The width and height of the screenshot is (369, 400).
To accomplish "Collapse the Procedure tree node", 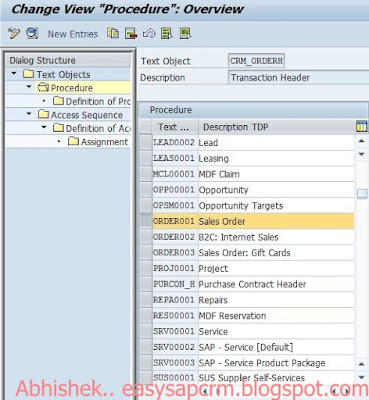I will [x=29, y=87].
